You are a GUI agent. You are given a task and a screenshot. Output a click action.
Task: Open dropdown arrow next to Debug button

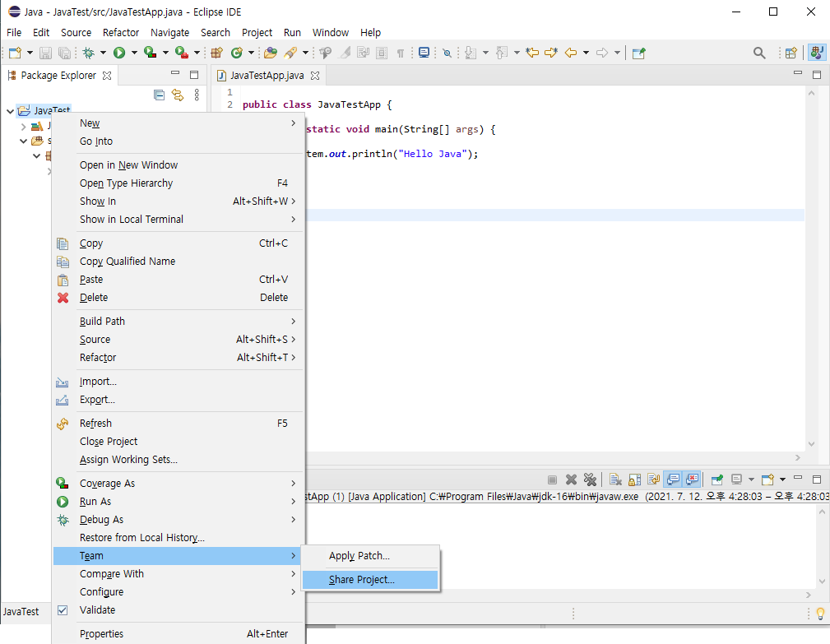tap(103, 53)
